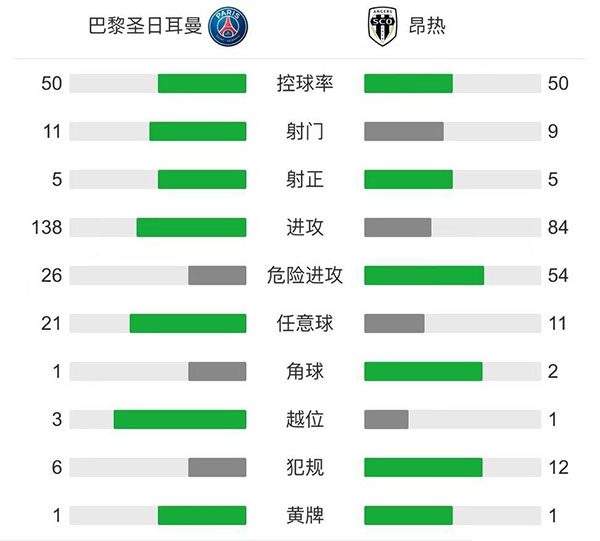Open the 危险进攻 stat row label
This screenshot has width=600, height=541.
[x=305, y=275]
